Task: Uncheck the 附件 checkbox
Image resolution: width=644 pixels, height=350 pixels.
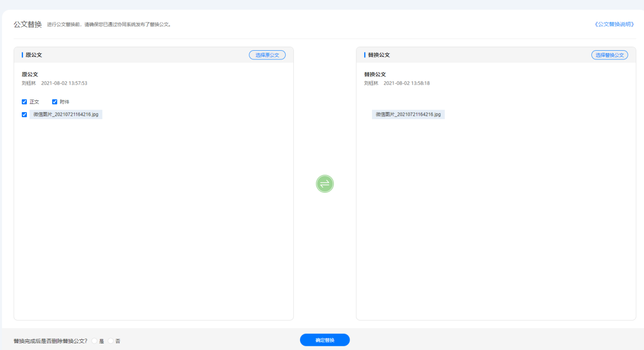Action: click(55, 101)
